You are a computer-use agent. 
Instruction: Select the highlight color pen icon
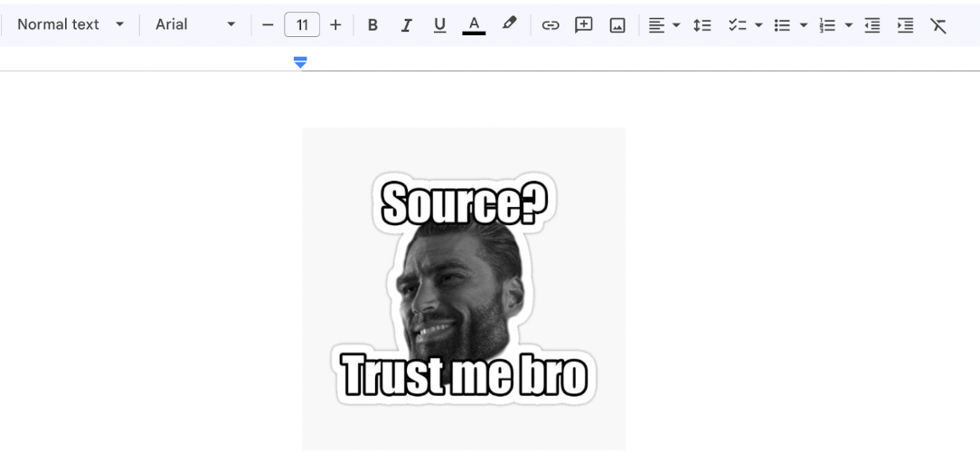click(x=509, y=24)
